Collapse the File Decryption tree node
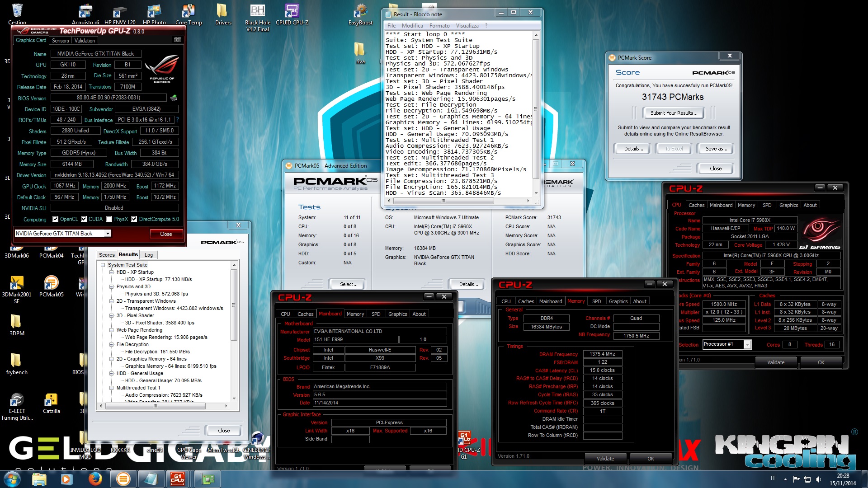The image size is (868, 488). 112,344
